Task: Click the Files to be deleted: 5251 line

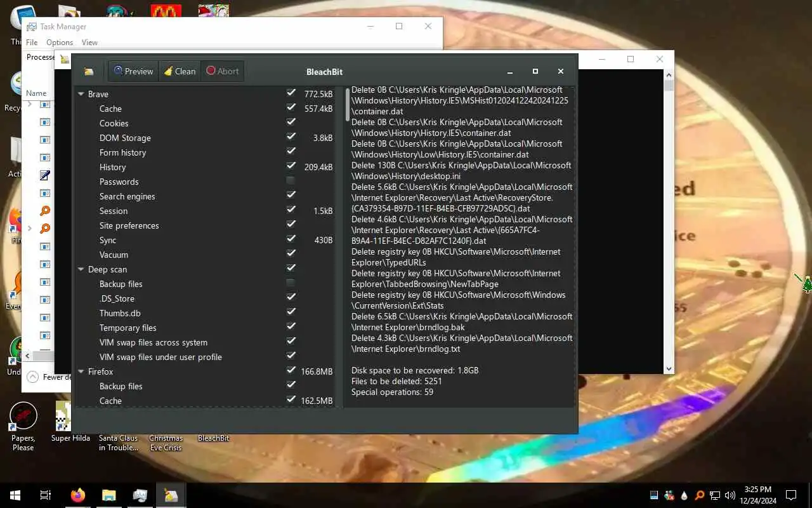Action: pyautogui.click(x=396, y=381)
